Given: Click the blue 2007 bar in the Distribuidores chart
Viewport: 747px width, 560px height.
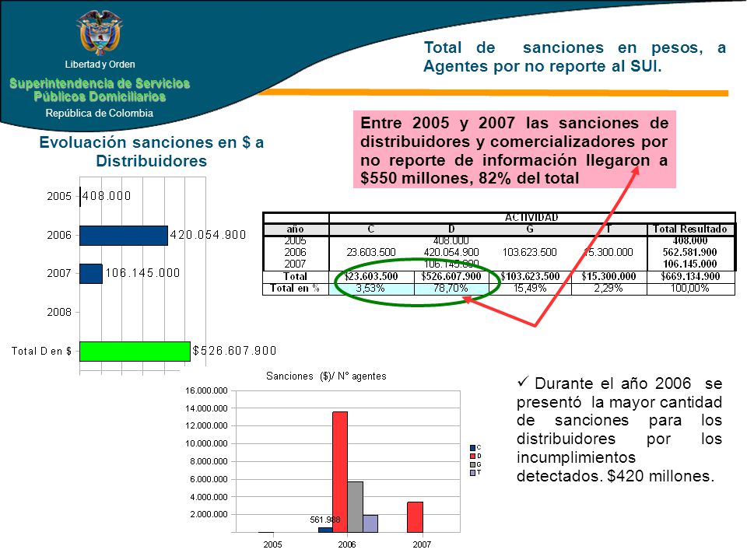Looking at the screenshot, I should [x=91, y=274].
